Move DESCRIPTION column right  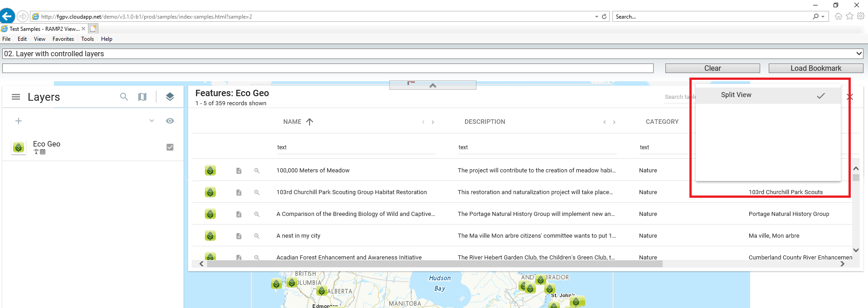614,122
